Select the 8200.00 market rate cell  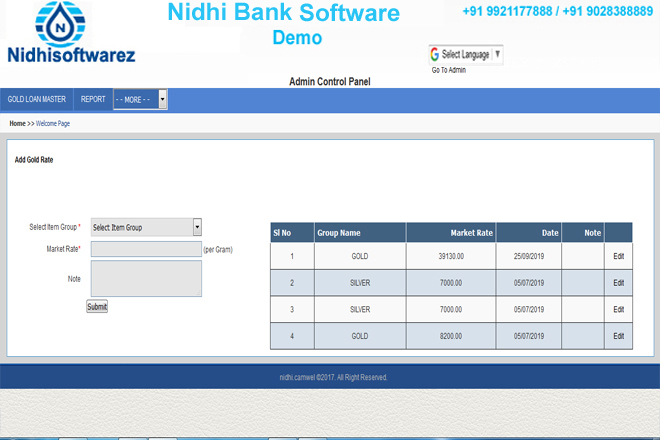pos(451,336)
